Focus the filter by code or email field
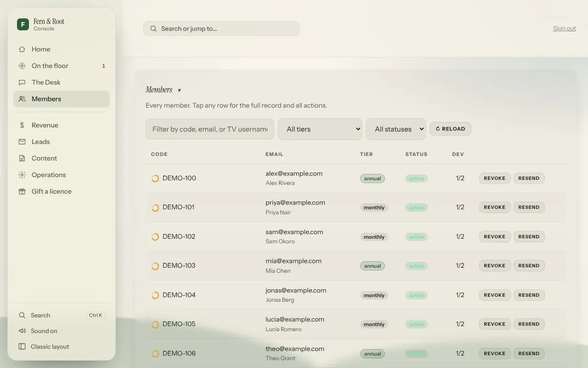 210,129
